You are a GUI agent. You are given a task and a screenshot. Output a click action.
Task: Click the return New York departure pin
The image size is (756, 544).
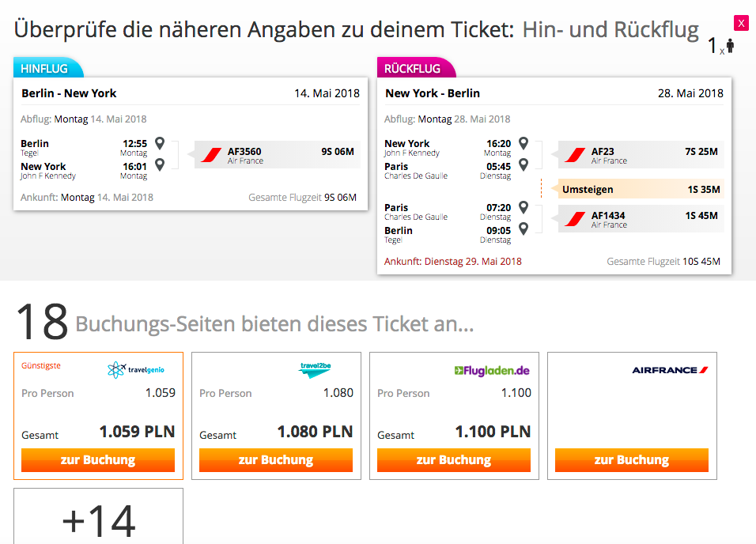click(524, 143)
